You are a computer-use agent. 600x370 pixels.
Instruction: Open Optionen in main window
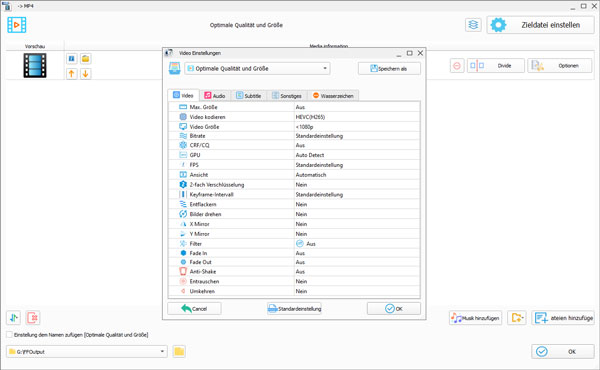pyautogui.click(x=560, y=66)
